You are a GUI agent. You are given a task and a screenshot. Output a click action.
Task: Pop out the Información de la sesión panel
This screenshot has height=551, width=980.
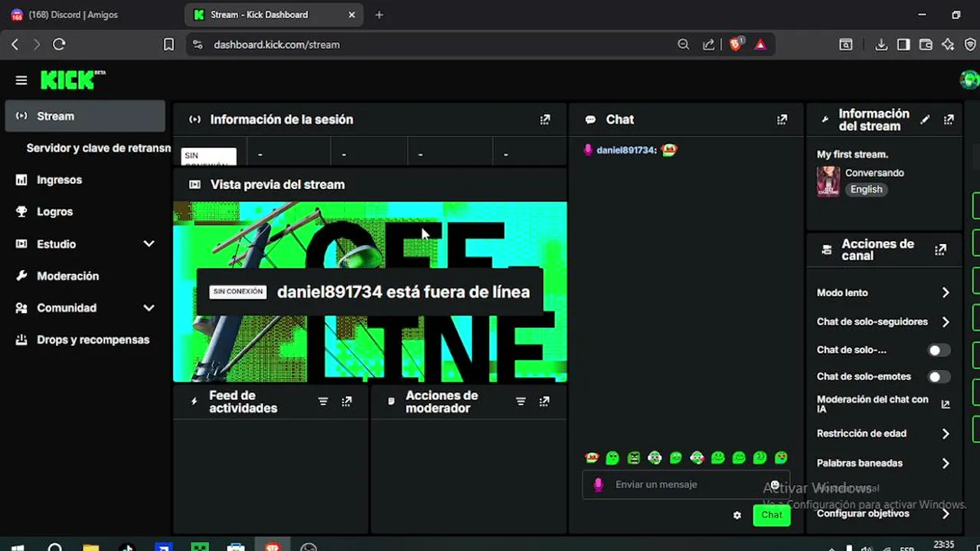(x=545, y=119)
